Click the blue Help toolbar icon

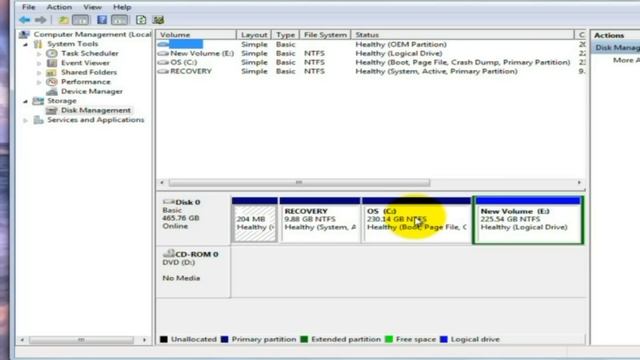(102, 20)
